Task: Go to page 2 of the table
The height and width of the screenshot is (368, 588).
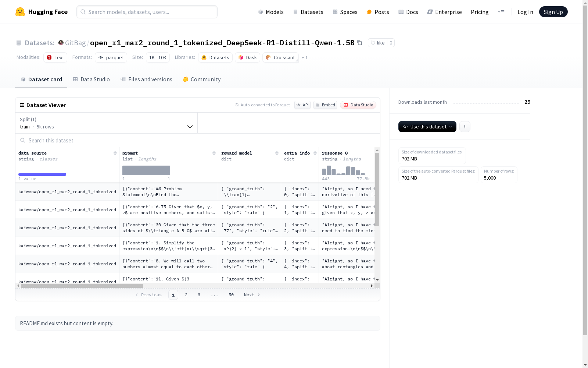Action: click(186, 295)
